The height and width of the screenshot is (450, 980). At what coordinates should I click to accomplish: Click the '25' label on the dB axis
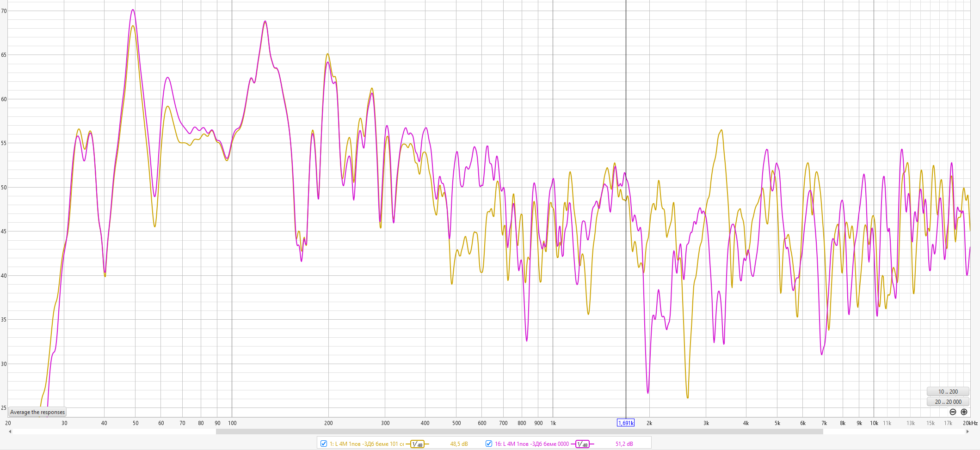pyautogui.click(x=4, y=408)
